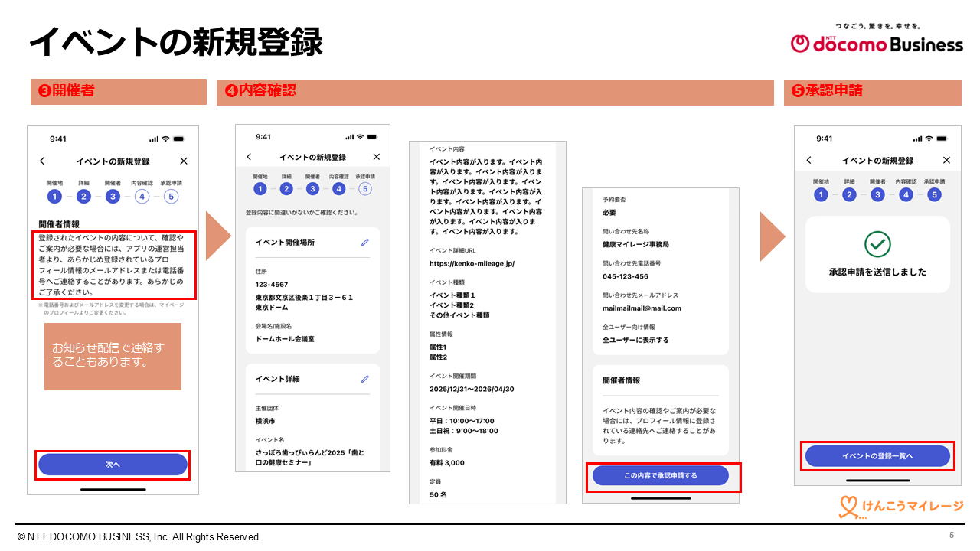The height and width of the screenshot is (551, 980).
Task: Click the capacity value 50 名
Action: point(438,494)
